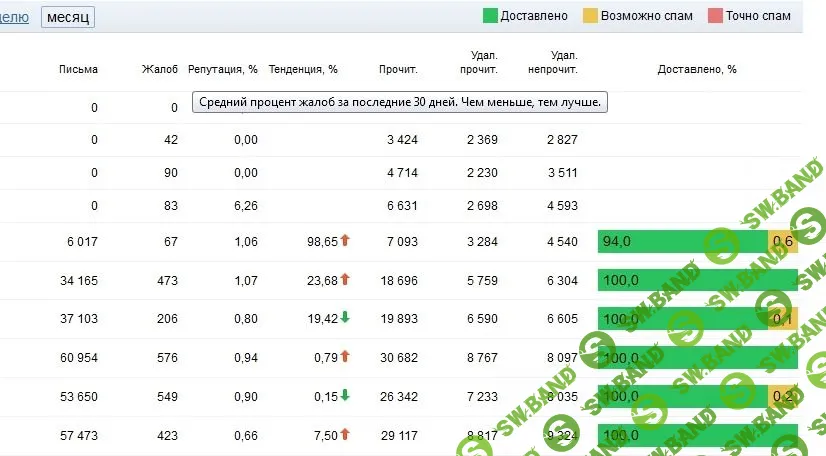826x456 pixels.
Task: Click the complaints value 549
Action: [x=168, y=396]
